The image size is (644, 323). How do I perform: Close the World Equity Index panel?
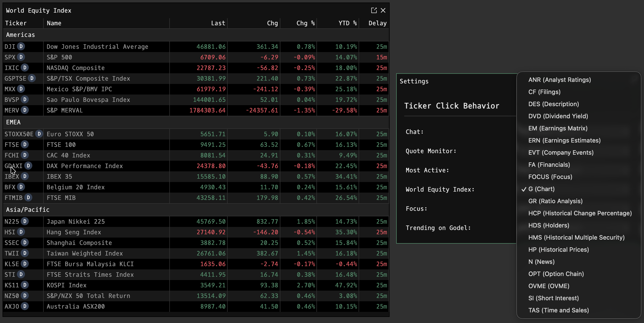click(383, 10)
